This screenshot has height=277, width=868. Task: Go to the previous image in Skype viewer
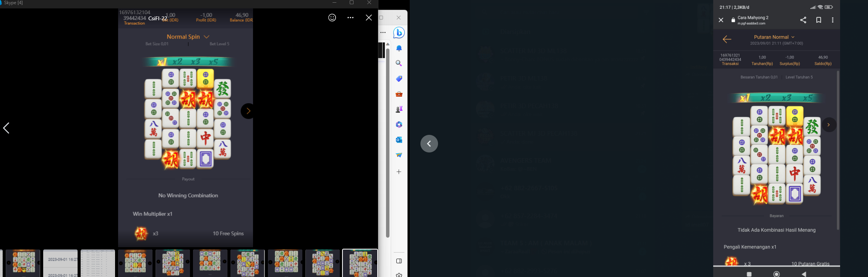6,128
